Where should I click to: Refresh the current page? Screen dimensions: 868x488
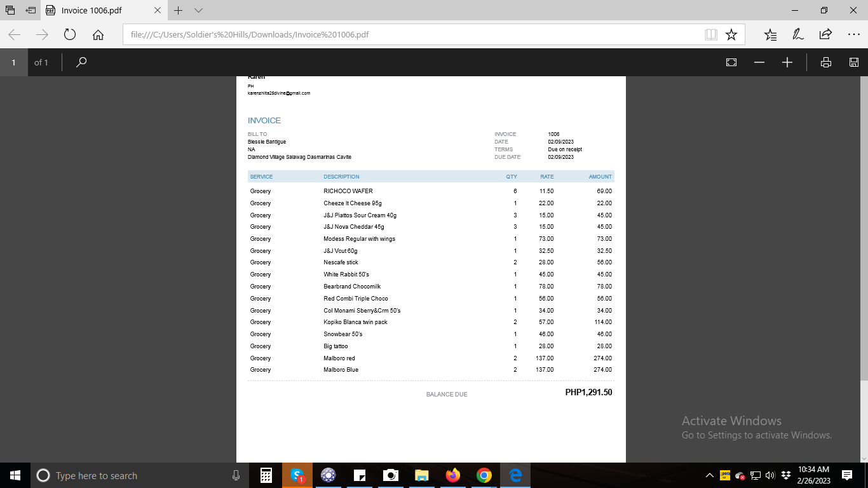click(70, 35)
